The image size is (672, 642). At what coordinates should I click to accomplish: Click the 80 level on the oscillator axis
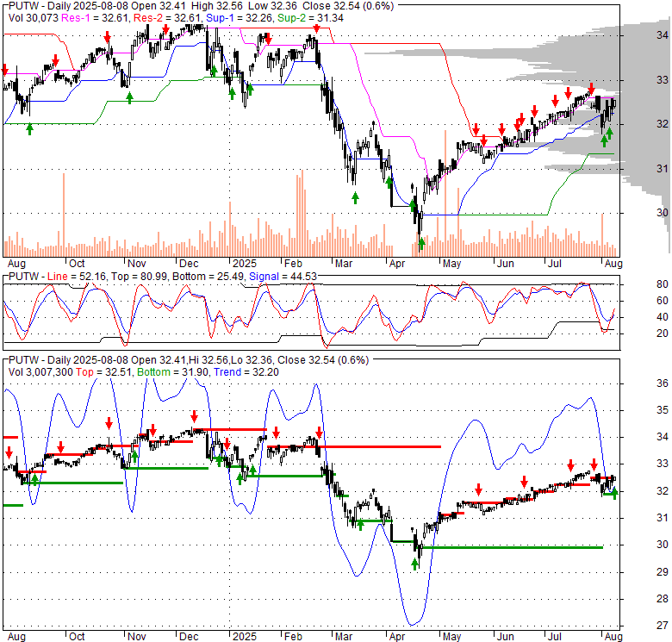click(x=663, y=284)
